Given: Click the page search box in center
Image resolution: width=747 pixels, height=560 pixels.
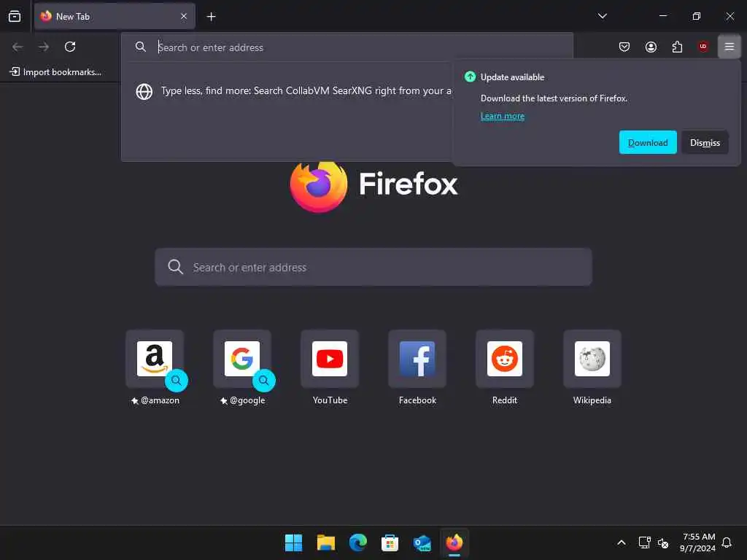Looking at the screenshot, I should 373,267.
